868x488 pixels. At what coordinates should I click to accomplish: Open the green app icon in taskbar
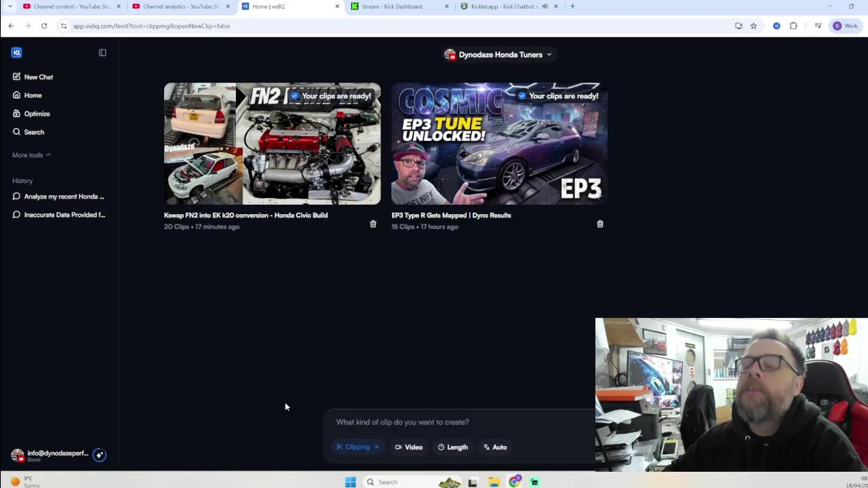[x=534, y=482]
